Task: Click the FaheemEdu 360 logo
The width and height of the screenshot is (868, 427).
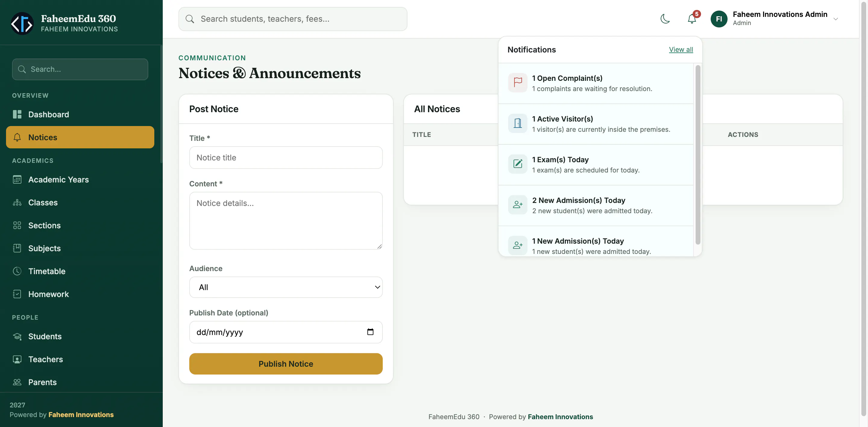Action: [x=22, y=24]
